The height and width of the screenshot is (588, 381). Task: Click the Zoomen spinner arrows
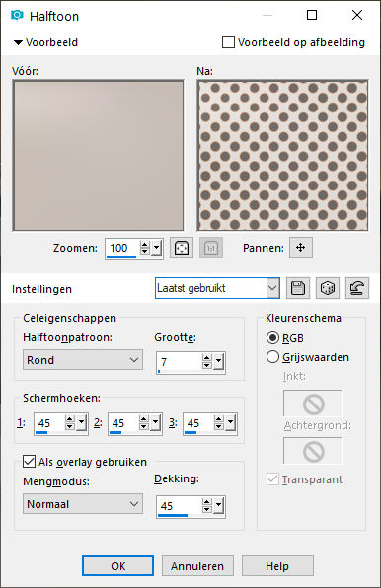point(145,248)
